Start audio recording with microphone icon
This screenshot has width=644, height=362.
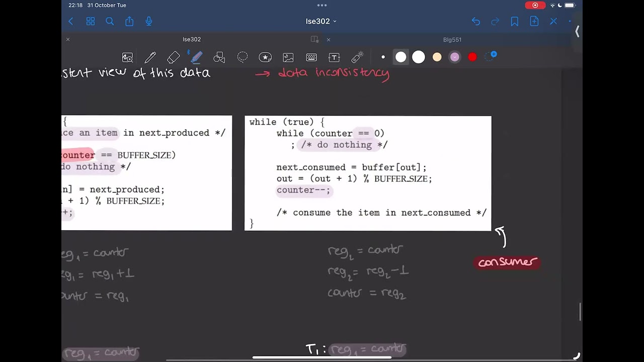click(149, 21)
